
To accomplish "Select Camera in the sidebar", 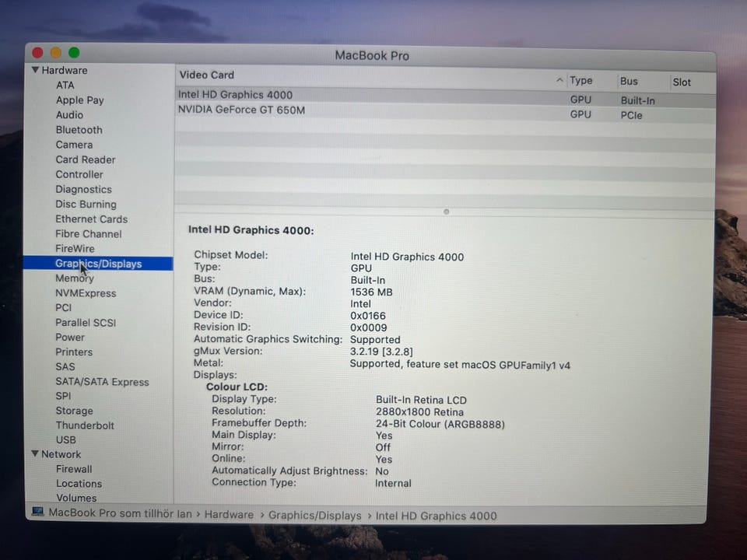I will pos(74,145).
